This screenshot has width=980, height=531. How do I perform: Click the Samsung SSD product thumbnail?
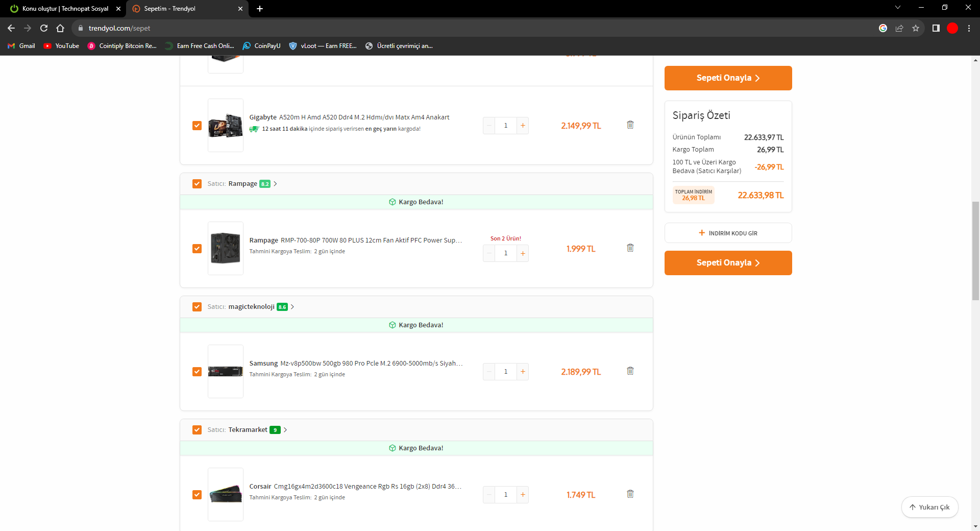coord(226,371)
